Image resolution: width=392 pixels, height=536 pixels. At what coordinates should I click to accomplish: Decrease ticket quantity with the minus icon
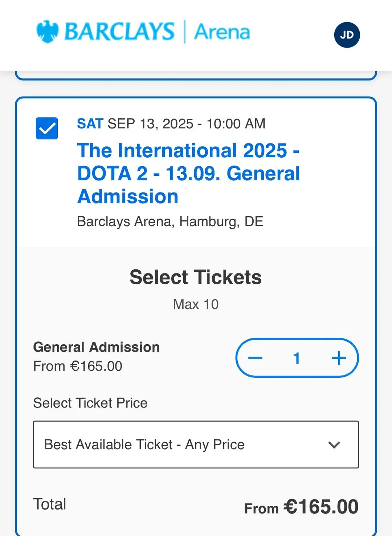[x=255, y=358]
